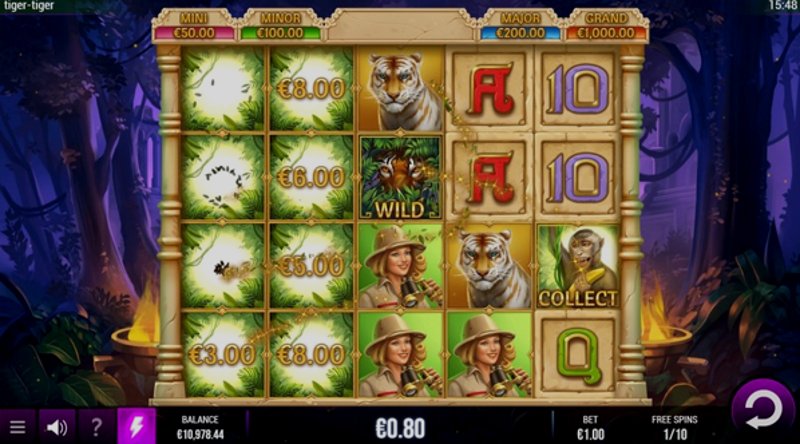The height and width of the screenshot is (444, 800).
Task: Click the BET €1.00 amount
Action: click(590, 434)
